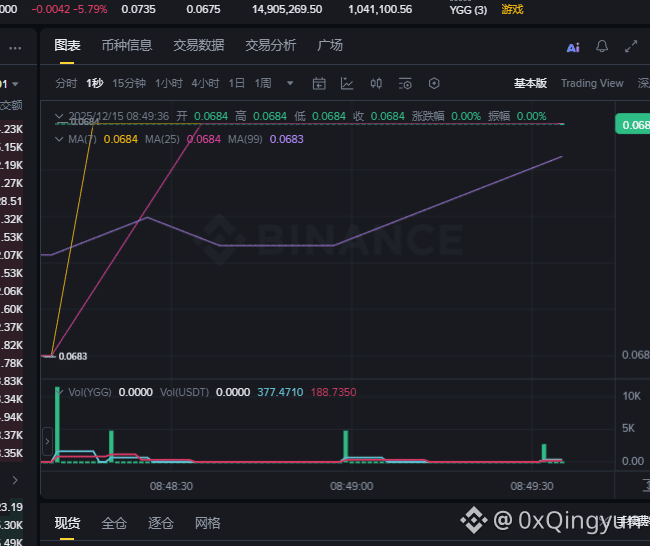Viewport: 650px width, 546px height.
Task: Switch to 基本版 chart mode
Action: (530, 83)
